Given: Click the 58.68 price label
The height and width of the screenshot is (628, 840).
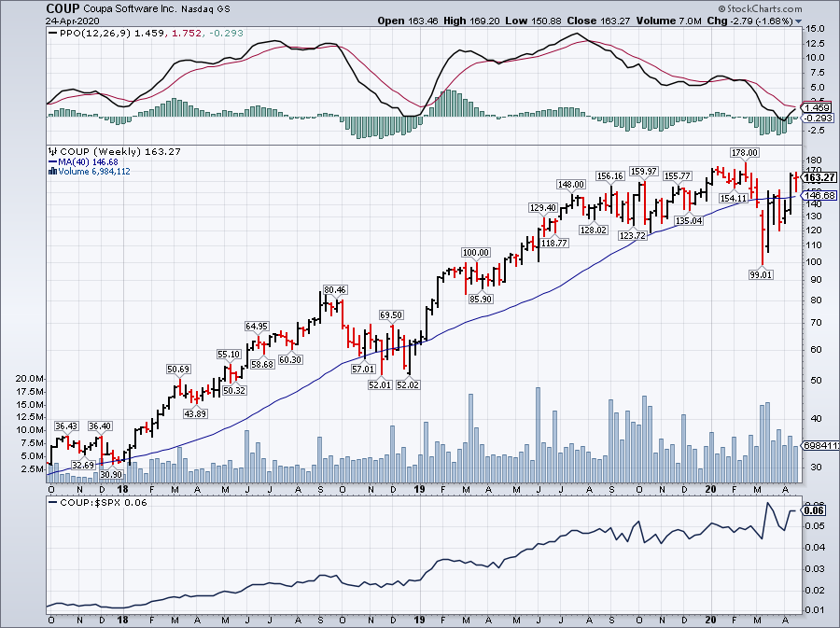Looking at the screenshot, I should (262, 364).
